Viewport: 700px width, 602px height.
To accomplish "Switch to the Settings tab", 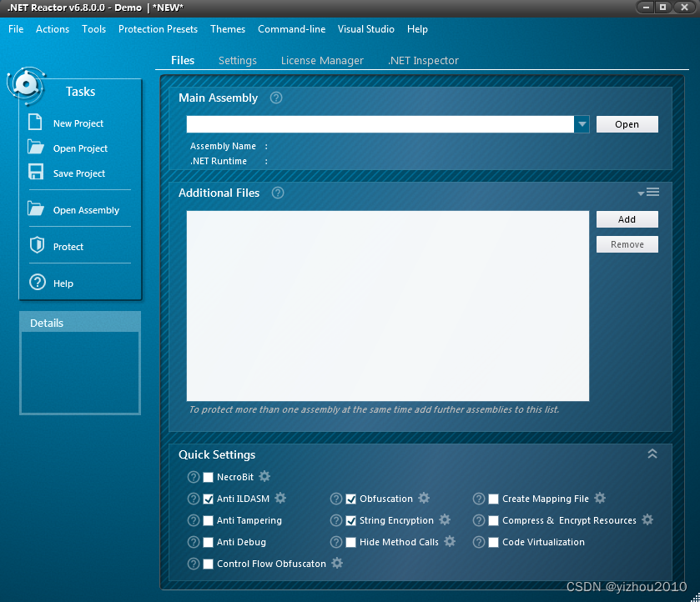I will tap(238, 60).
